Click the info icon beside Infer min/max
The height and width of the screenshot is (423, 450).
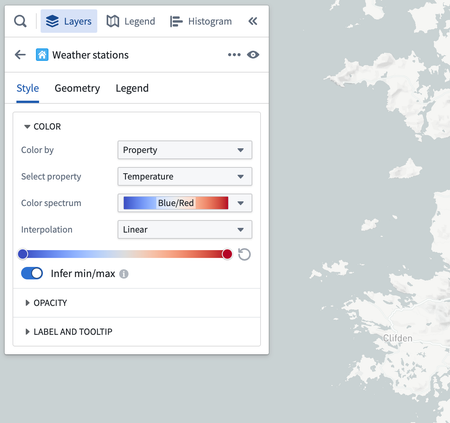(x=124, y=274)
